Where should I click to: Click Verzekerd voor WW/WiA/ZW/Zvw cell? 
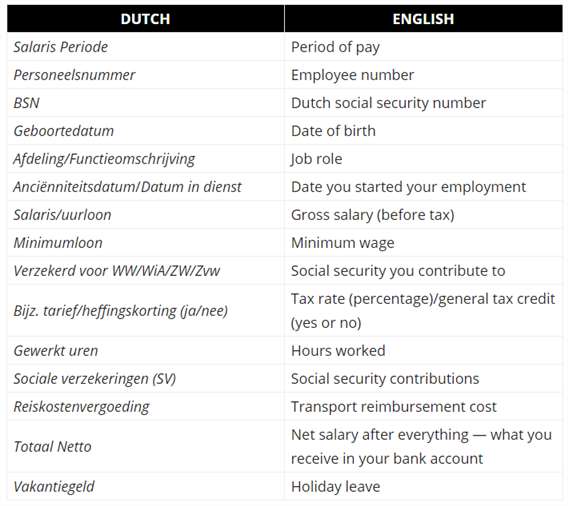(x=146, y=271)
